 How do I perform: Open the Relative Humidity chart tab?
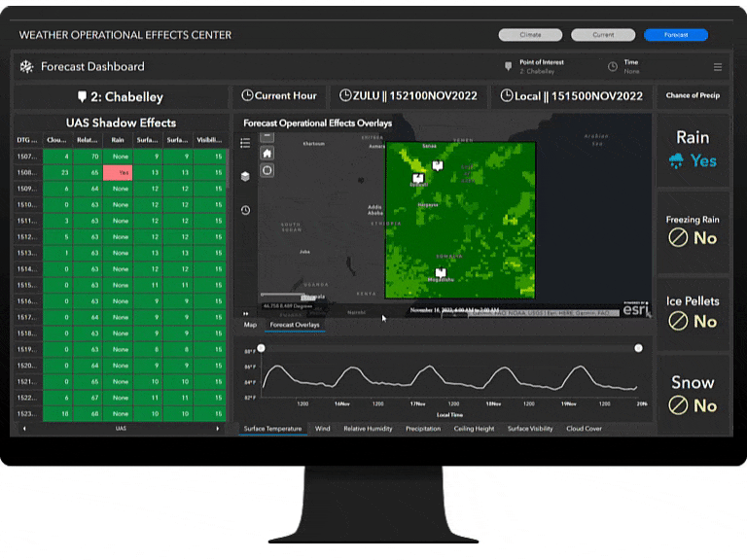coord(368,429)
